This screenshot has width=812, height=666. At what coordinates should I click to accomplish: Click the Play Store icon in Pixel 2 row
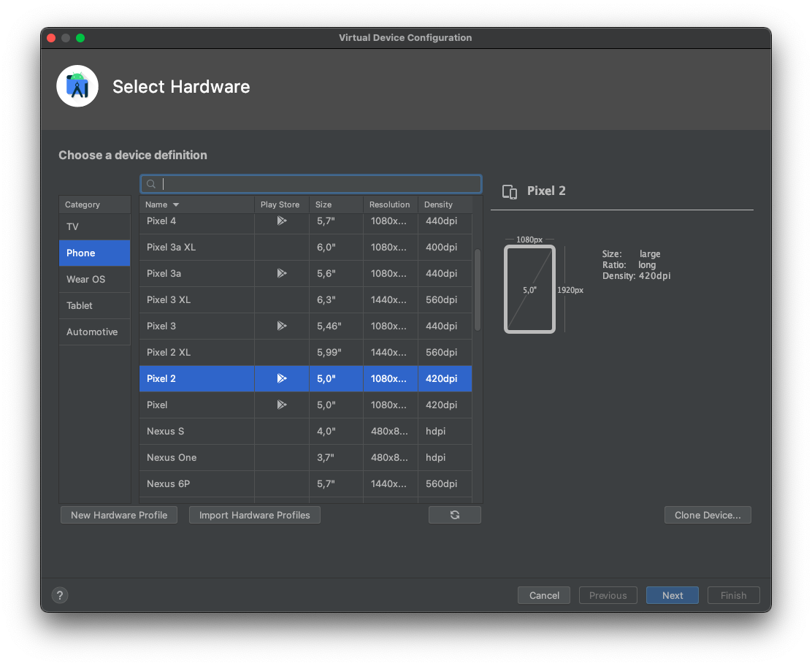[282, 378]
